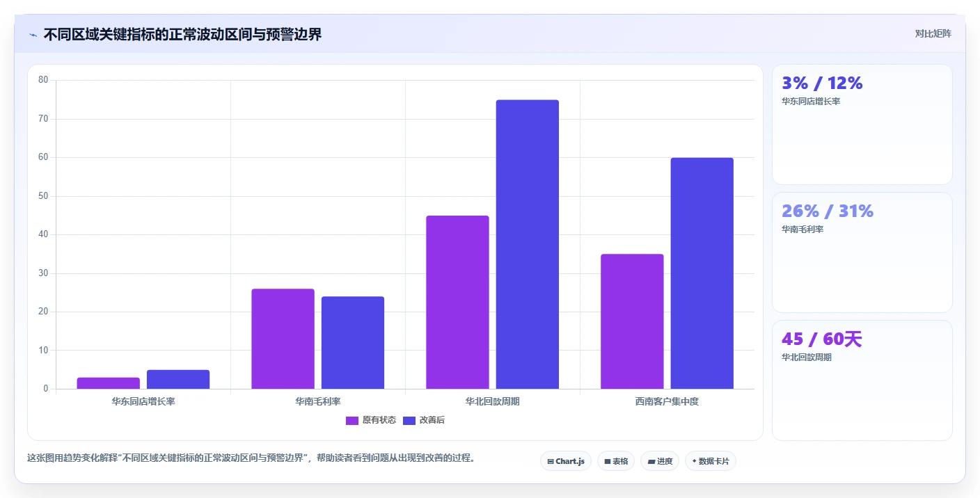Click the 华东同店增长率 blue bar

[x=178, y=379]
